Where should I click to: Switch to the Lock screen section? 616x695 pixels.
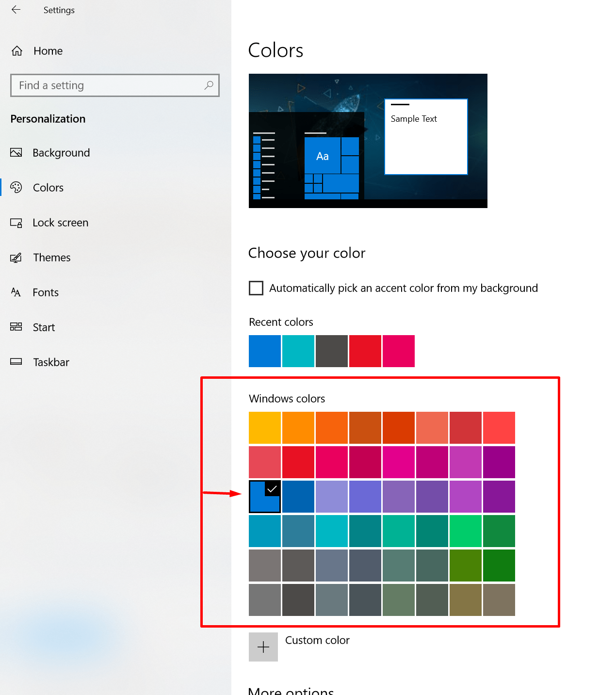point(60,222)
